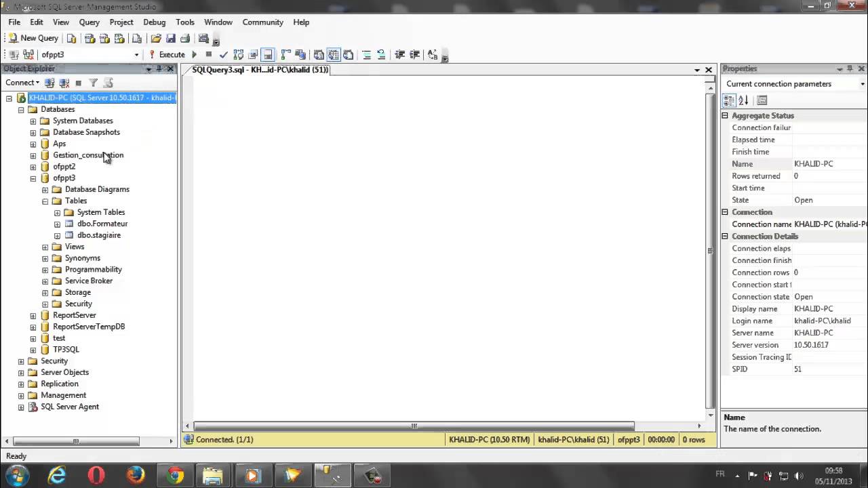Open the Community menu
Viewport: 868px width, 488px height.
(x=262, y=22)
